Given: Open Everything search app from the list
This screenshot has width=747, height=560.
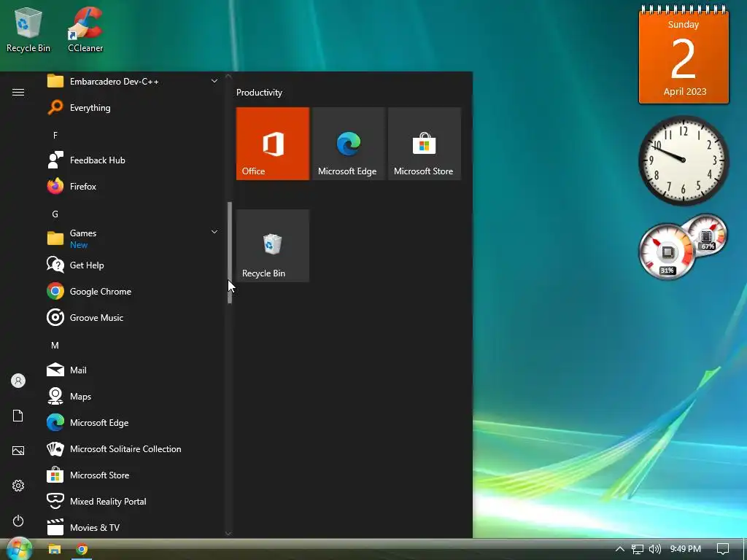Looking at the screenshot, I should click(133, 108).
